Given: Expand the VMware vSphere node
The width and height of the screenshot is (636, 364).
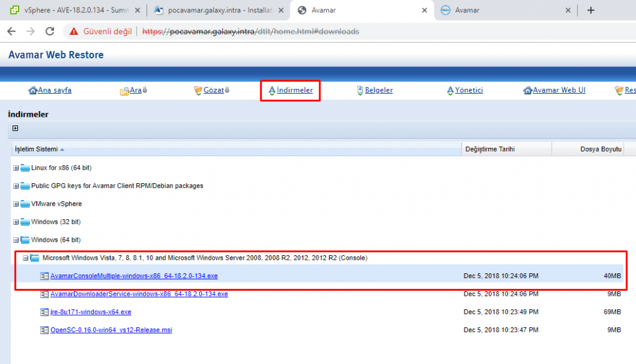Looking at the screenshot, I should [x=16, y=204].
